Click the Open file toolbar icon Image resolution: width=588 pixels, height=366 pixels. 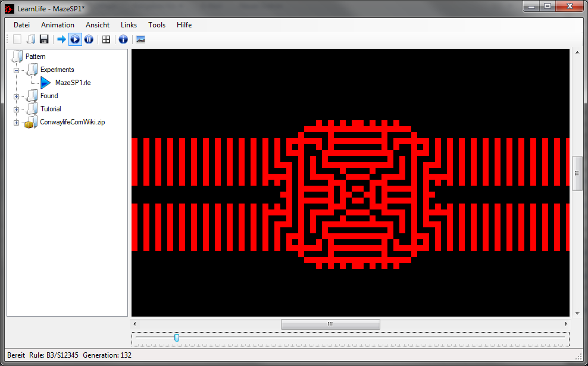pyautogui.click(x=30, y=39)
